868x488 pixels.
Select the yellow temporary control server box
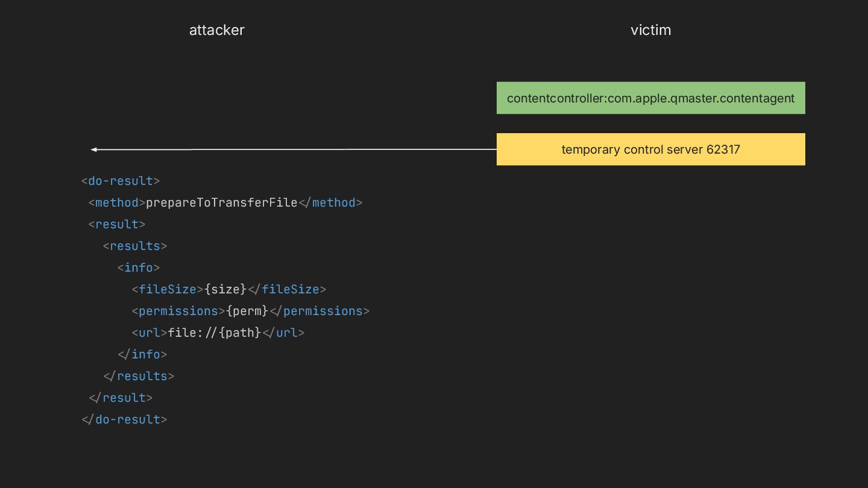[650, 149]
